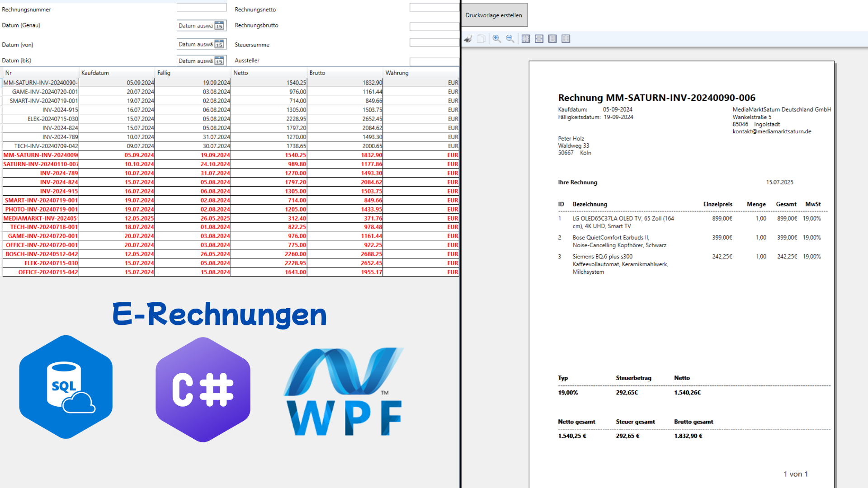Click Fällig cell 24.10.2024
Screen dimensions: 868x488
(193, 164)
